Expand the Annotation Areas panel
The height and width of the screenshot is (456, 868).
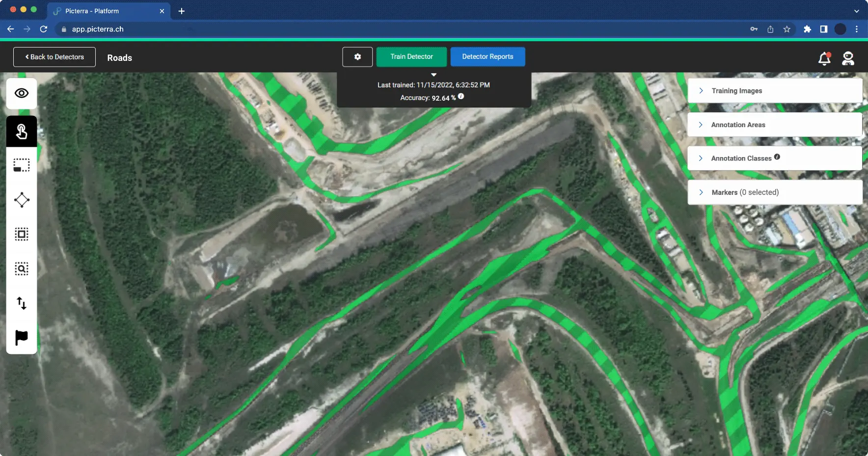[x=775, y=125]
